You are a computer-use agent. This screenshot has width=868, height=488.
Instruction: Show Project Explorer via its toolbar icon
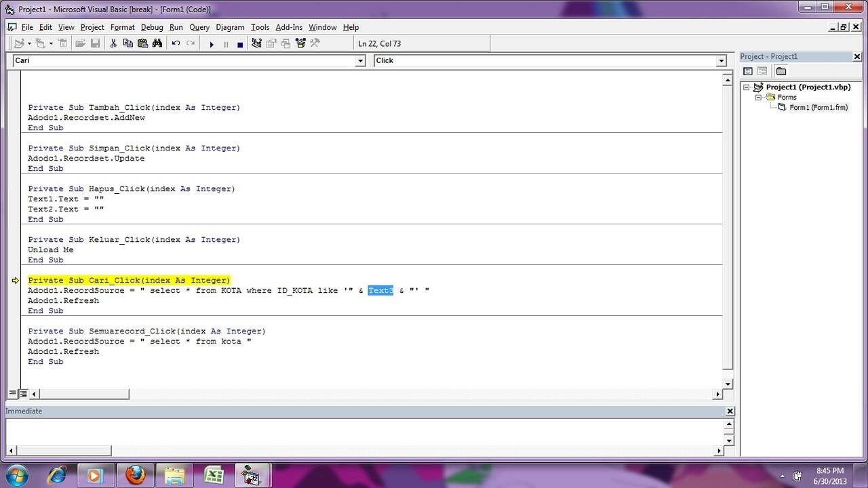[256, 43]
